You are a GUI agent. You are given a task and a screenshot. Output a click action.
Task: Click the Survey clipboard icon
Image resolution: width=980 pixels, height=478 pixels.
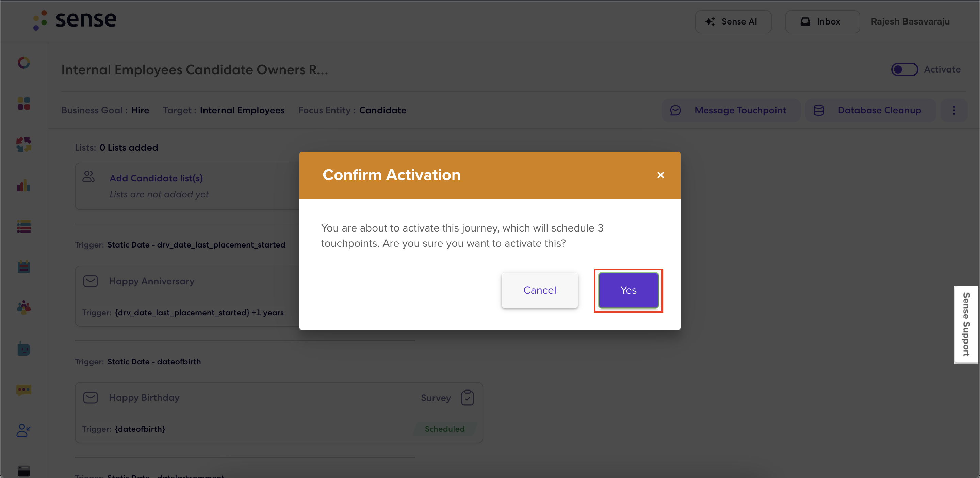467,398
